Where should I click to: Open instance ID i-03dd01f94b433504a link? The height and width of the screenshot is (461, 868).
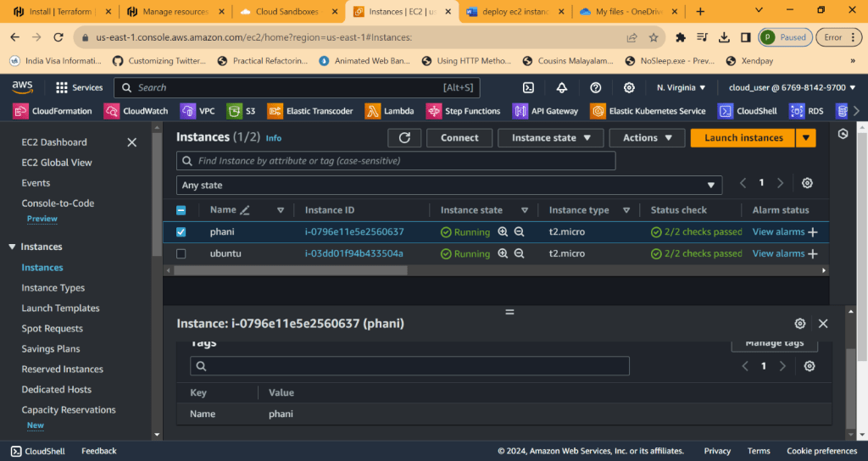353,253
